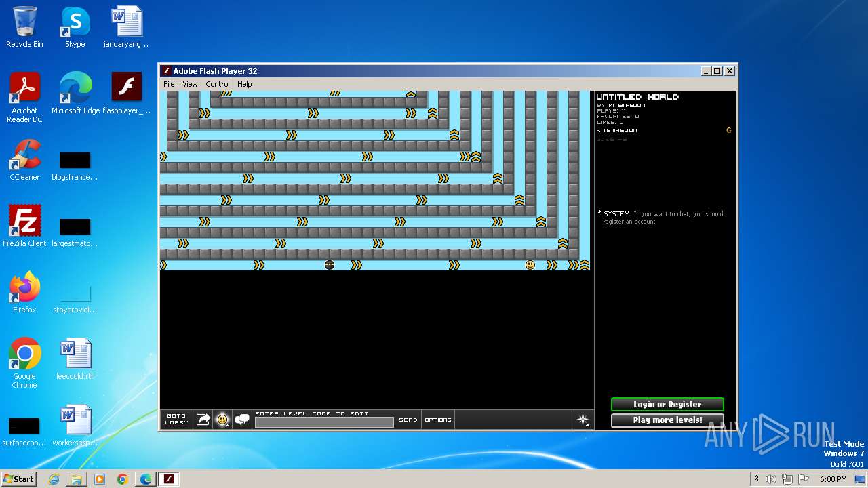Open the workersesp Word document icon
This screenshot has height=488, width=868.
pos(75,426)
